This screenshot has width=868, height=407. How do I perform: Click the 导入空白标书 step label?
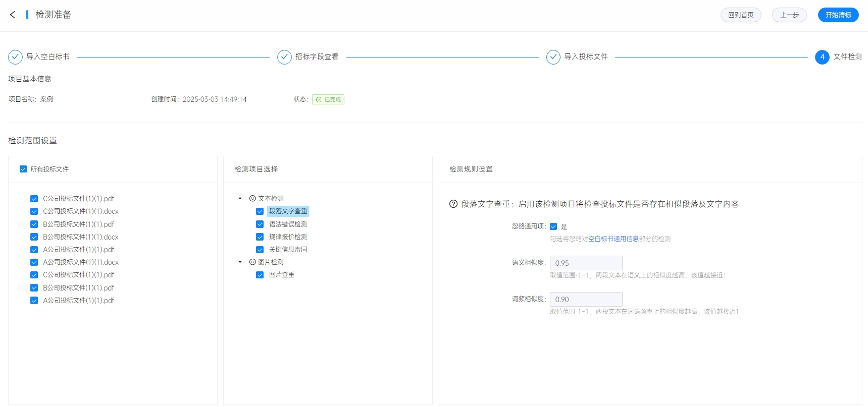coord(48,57)
